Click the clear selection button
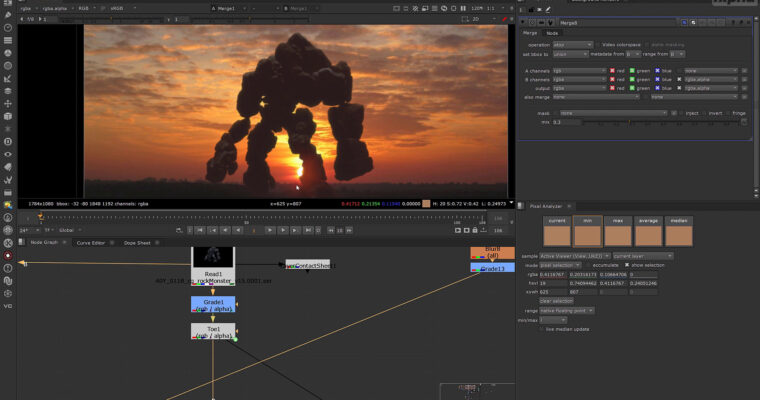This screenshot has width=760, height=400. [555, 300]
